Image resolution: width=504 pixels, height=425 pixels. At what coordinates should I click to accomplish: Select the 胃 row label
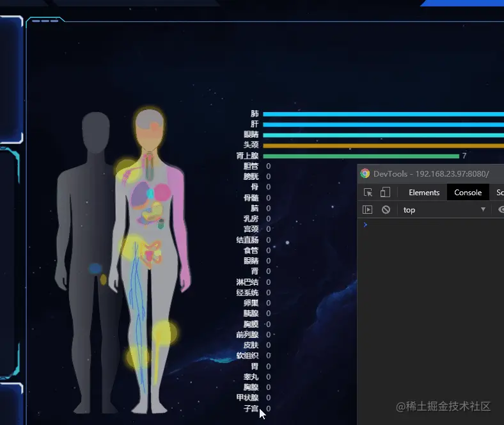point(255,366)
